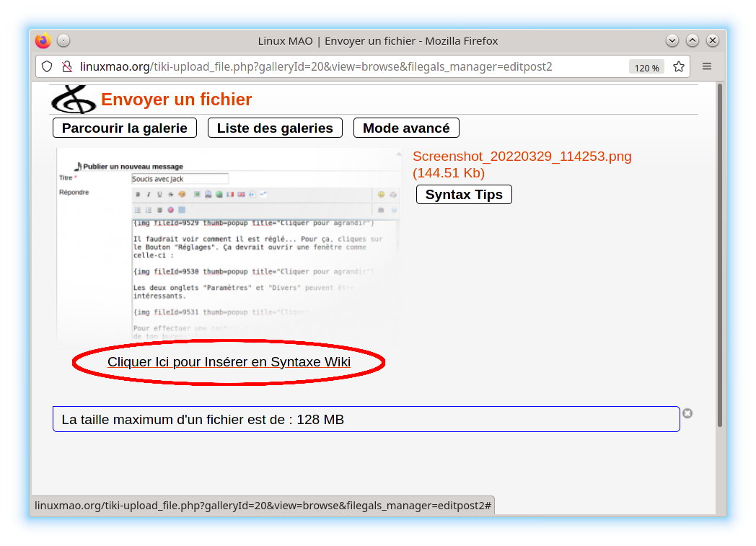Image resolution: width=756 pixels, height=546 pixels.
Task: Click the Parcourir la galerie button
Action: coord(124,128)
